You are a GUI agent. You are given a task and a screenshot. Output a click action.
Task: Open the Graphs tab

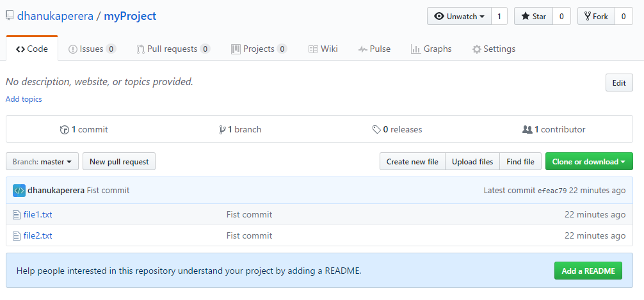(431, 49)
